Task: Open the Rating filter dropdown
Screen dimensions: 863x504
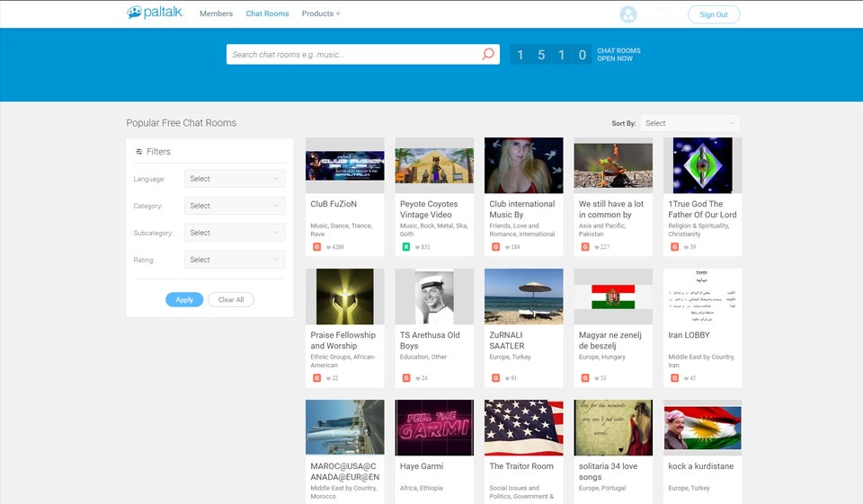Action: 234,260
